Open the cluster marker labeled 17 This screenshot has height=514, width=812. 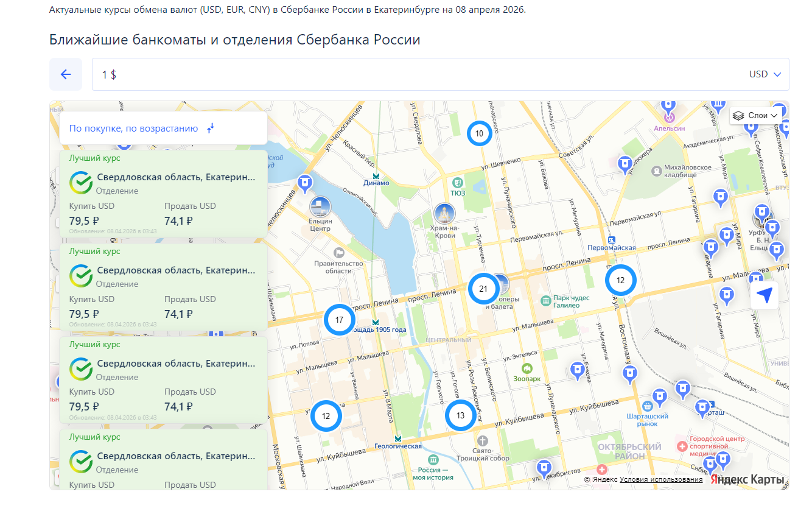tap(339, 320)
